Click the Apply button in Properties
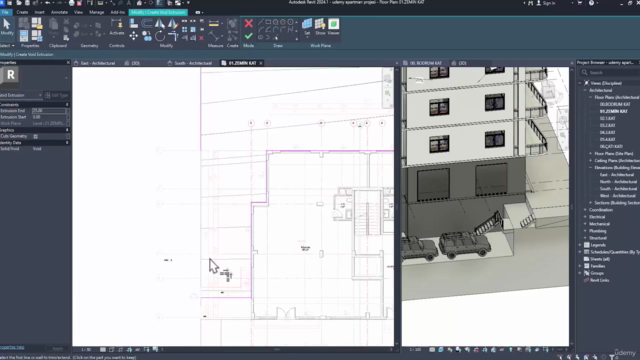640x360 pixels. [58, 349]
